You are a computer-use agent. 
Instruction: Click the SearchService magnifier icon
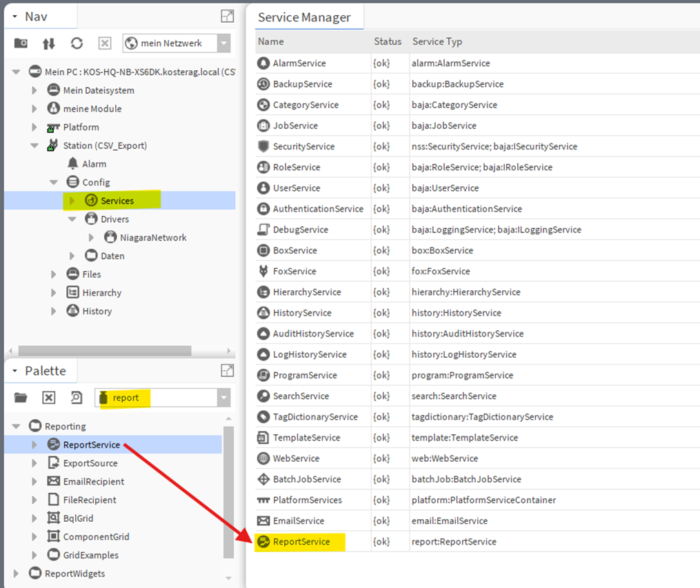click(x=263, y=396)
